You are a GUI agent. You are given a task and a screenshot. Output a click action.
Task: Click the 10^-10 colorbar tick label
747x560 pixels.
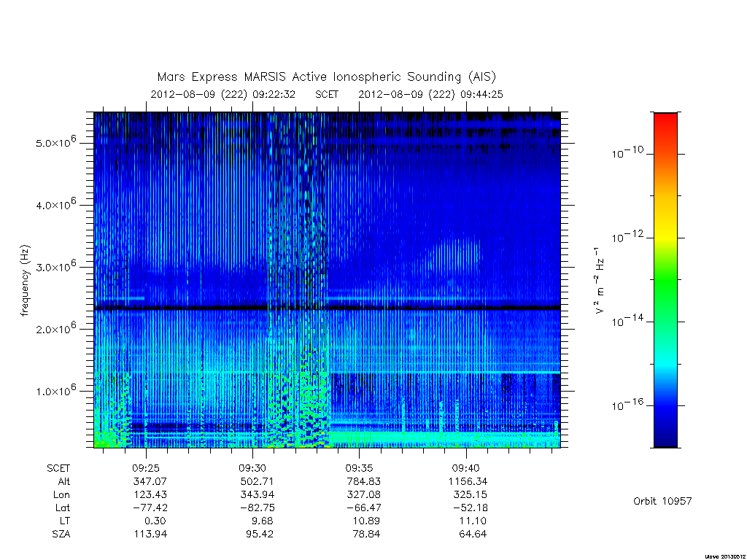pos(627,152)
